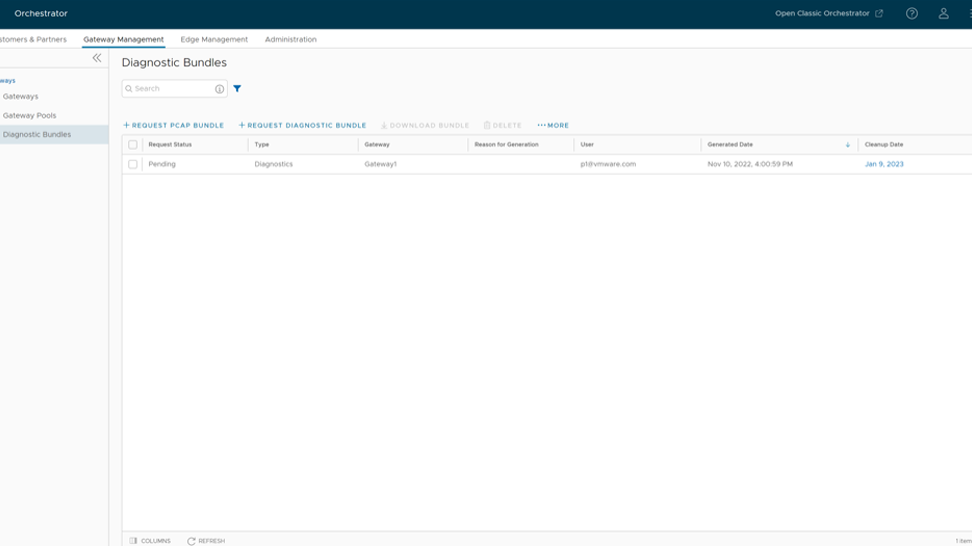Open the user account icon

click(943, 14)
